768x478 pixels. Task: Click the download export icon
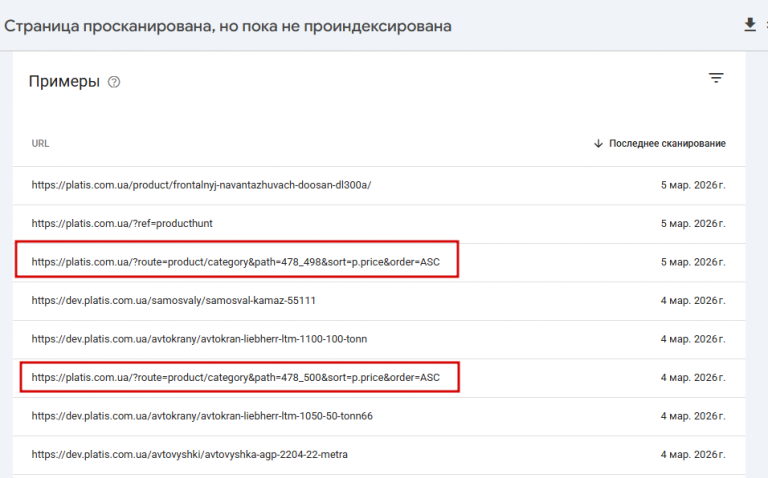(x=750, y=24)
